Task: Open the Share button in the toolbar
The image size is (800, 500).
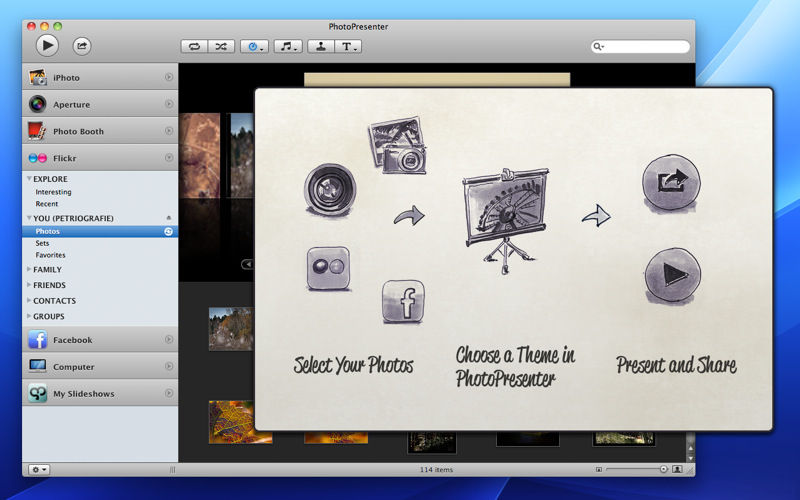Action: 82,46
